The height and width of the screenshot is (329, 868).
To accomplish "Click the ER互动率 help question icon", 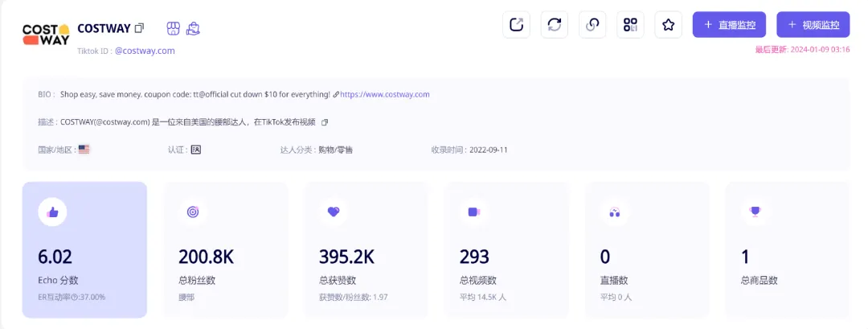I will point(76,297).
